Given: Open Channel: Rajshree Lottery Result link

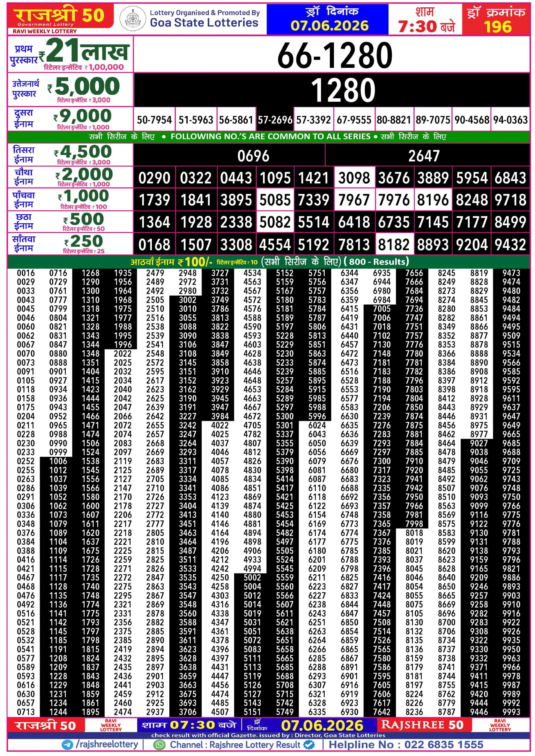Looking at the screenshot, I should tap(235, 745).
